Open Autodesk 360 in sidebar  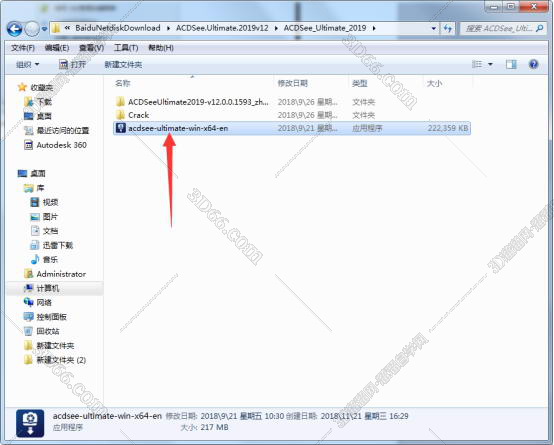pos(61,145)
